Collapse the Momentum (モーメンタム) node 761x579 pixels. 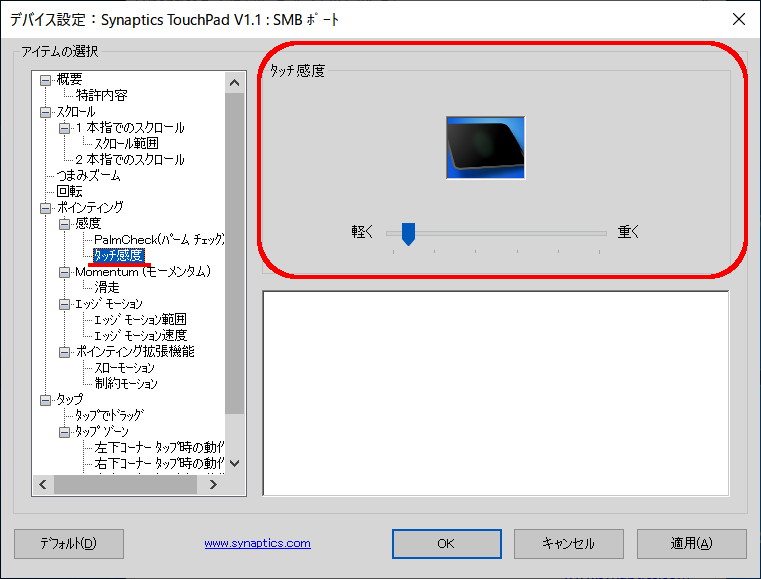point(64,272)
